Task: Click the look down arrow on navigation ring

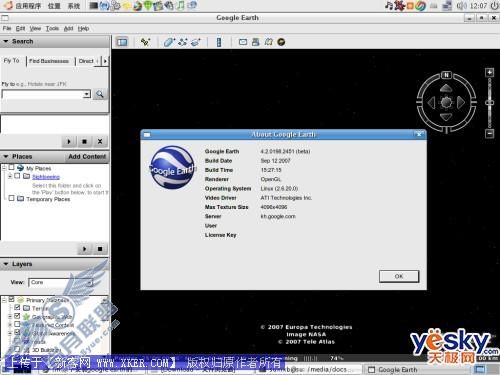Action: point(446,117)
